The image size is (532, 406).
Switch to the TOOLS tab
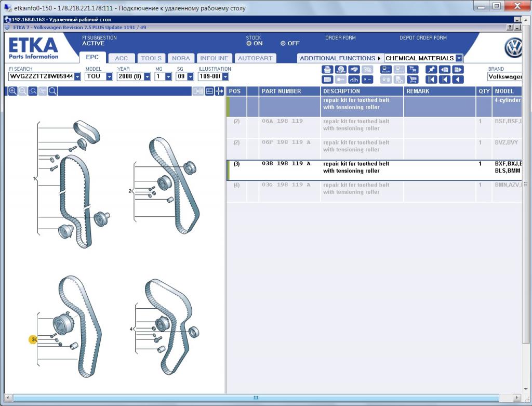pos(151,58)
